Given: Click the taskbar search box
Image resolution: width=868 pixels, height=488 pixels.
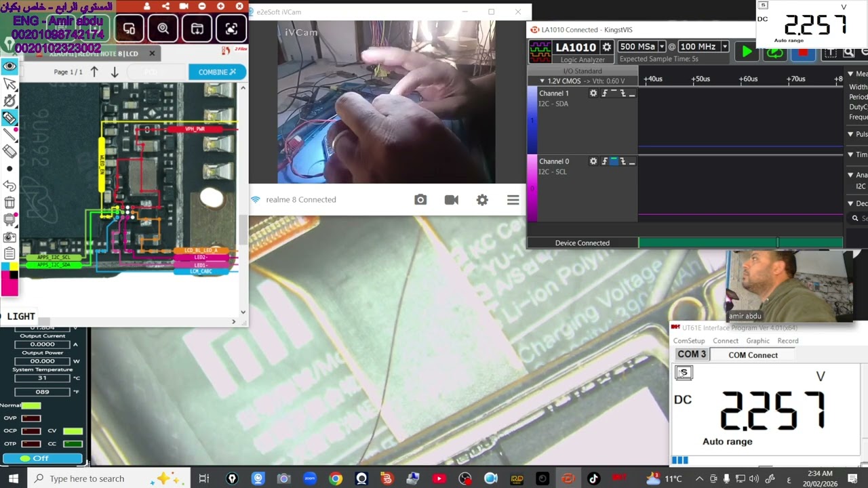Looking at the screenshot, I should click(108, 479).
